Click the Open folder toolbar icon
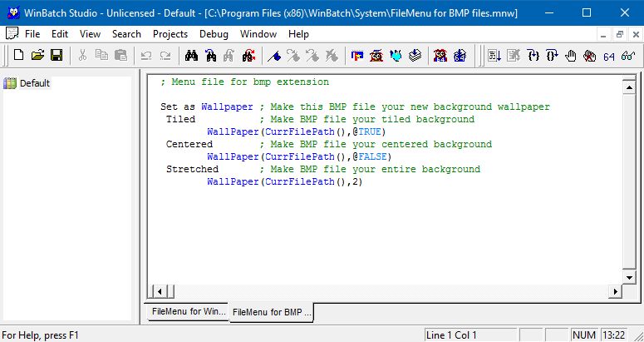 [37, 55]
